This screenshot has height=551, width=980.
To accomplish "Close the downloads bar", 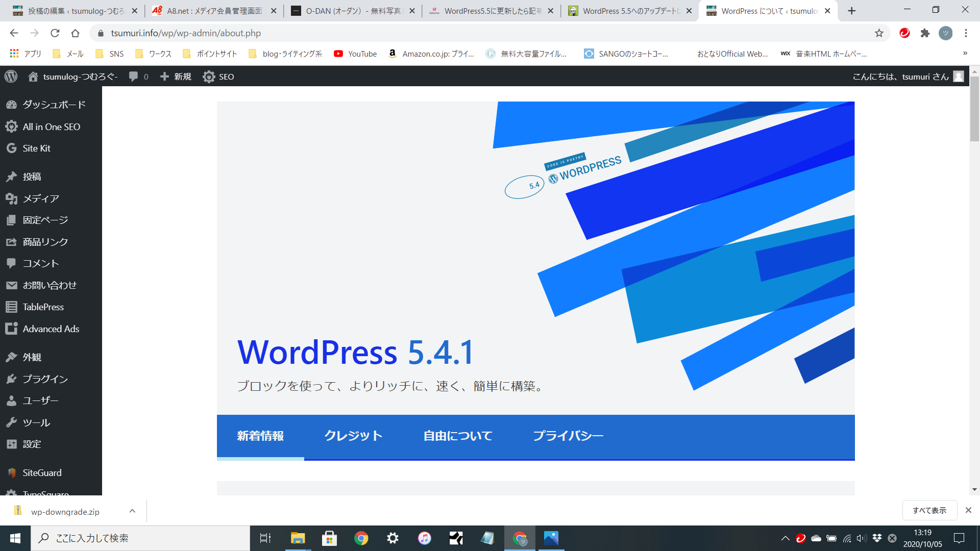I will [x=968, y=510].
